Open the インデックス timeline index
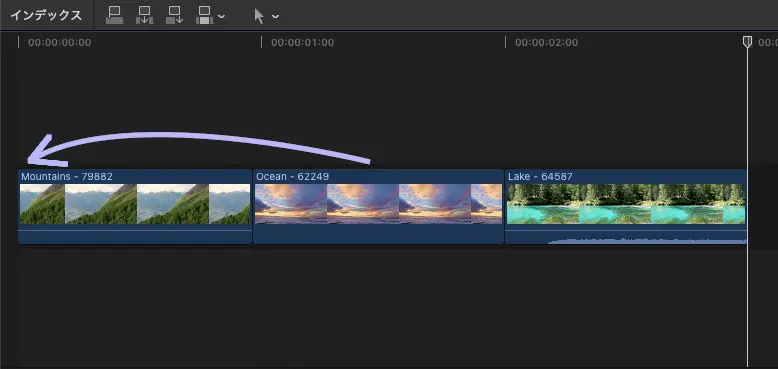The image size is (778, 369). [46, 15]
